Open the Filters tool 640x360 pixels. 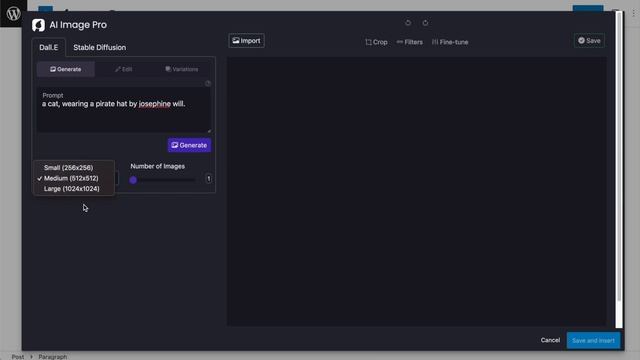point(409,42)
